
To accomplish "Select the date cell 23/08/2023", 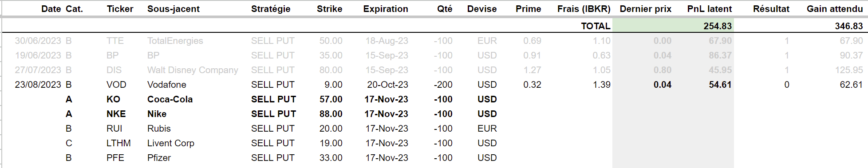I will [38, 85].
